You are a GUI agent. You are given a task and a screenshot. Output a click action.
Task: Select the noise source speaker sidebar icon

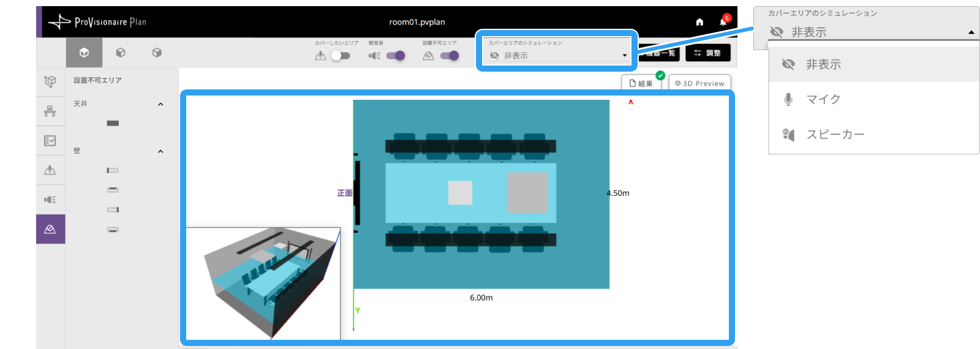click(x=50, y=200)
